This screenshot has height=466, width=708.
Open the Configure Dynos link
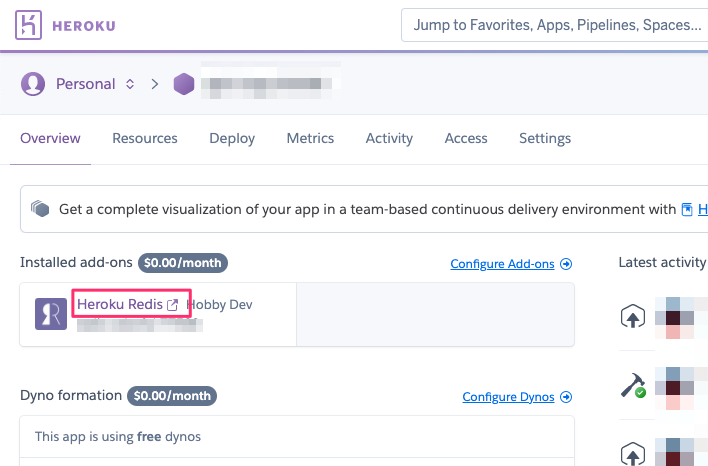tap(508, 397)
